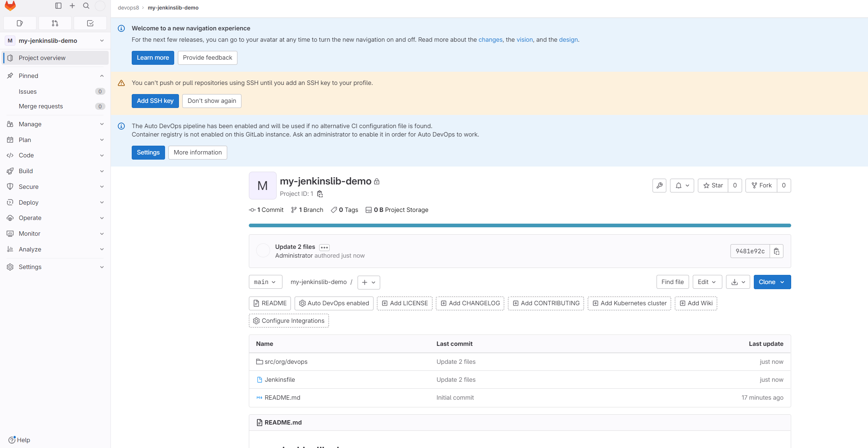
Task: View the 1 Commit link
Action: coord(266,210)
